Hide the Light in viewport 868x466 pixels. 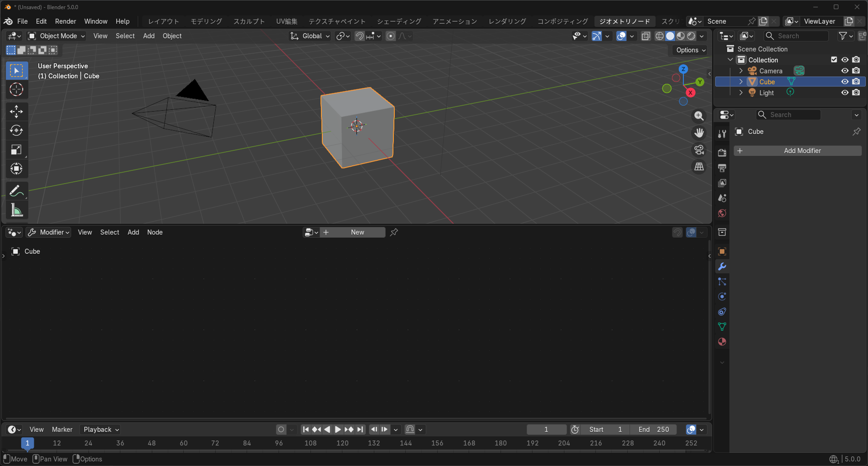pyautogui.click(x=845, y=92)
